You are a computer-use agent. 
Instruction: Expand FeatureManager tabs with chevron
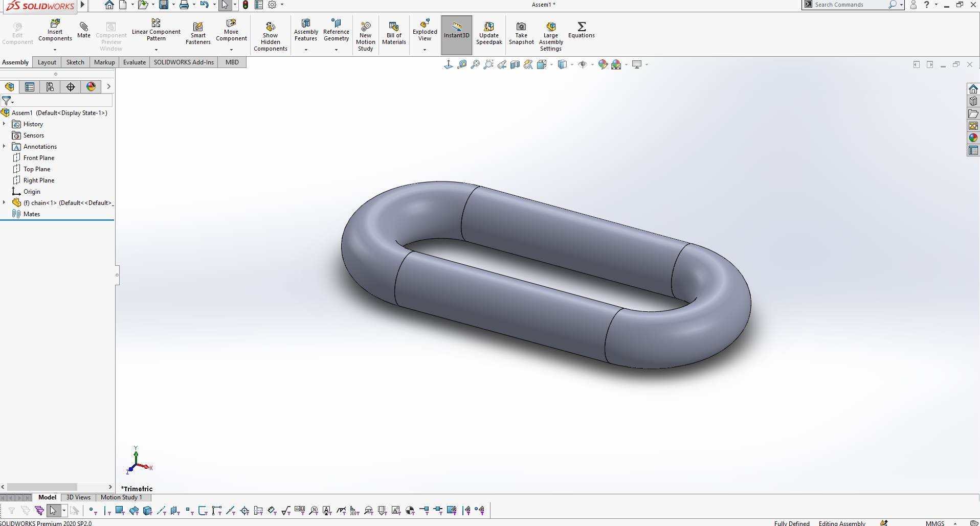point(108,87)
